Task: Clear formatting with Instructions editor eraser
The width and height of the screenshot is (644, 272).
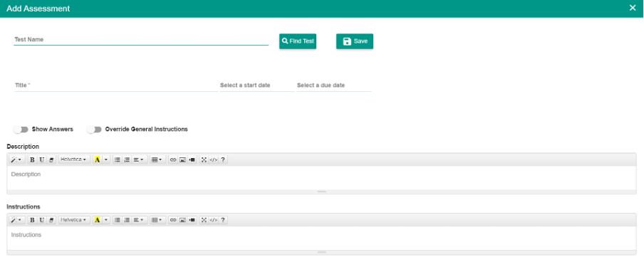Action: [x=51, y=220]
